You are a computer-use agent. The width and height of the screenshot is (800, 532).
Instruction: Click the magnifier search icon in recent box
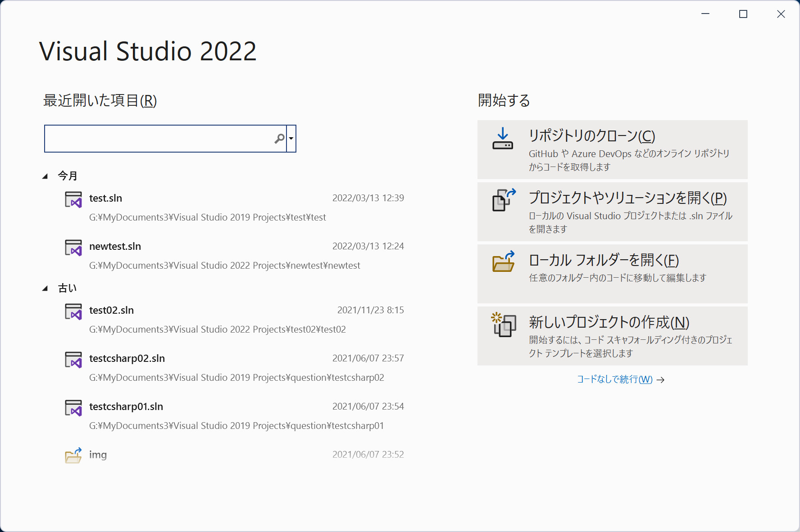pyautogui.click(x=279, y=139)
